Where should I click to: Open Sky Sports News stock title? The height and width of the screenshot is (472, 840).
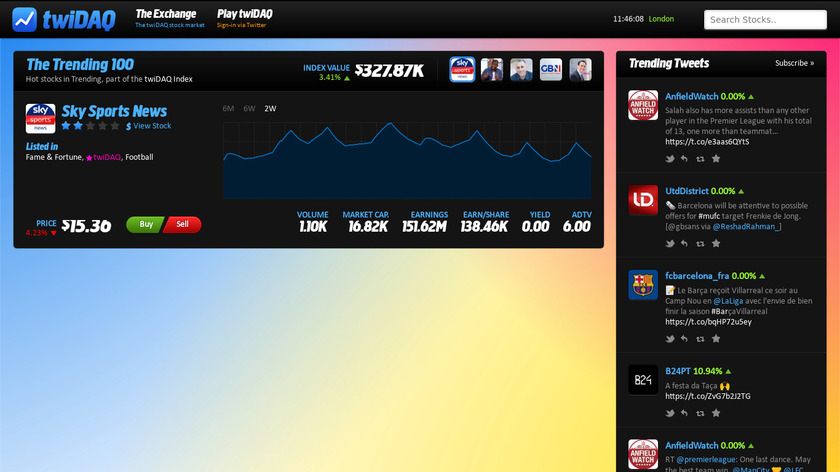(114, 111)
